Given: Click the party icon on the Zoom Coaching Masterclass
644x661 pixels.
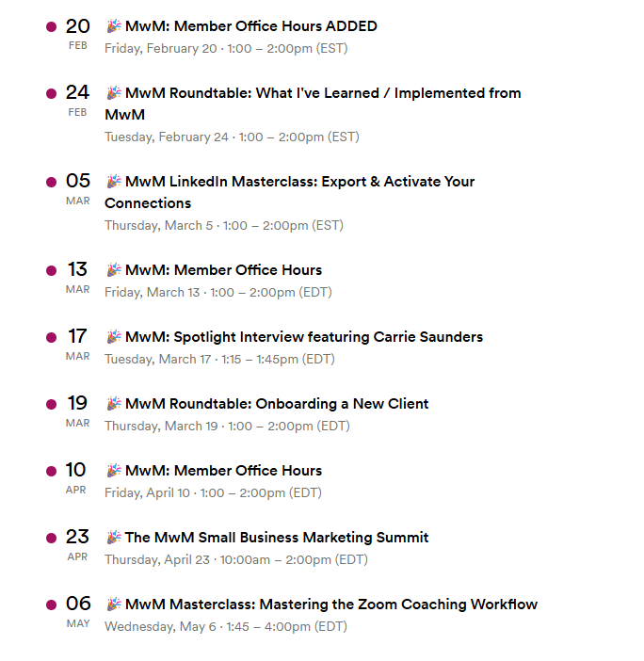Looking at the screenshot, I should [x=113, y=605].
